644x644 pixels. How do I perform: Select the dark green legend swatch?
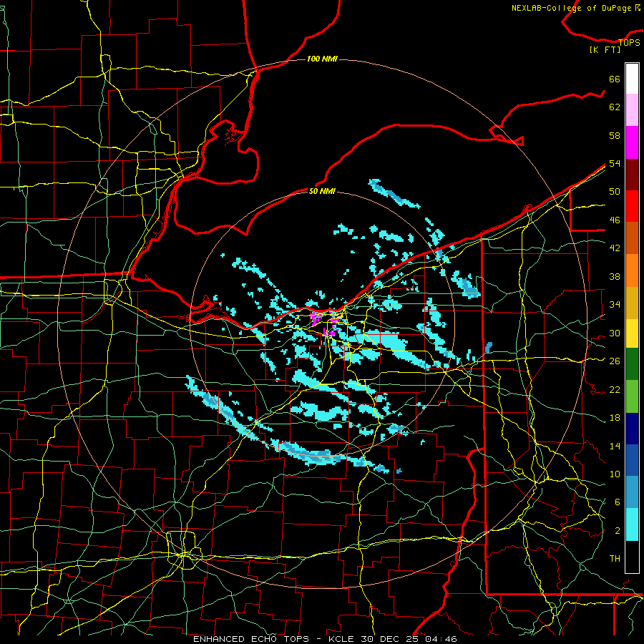click(632, 364)
